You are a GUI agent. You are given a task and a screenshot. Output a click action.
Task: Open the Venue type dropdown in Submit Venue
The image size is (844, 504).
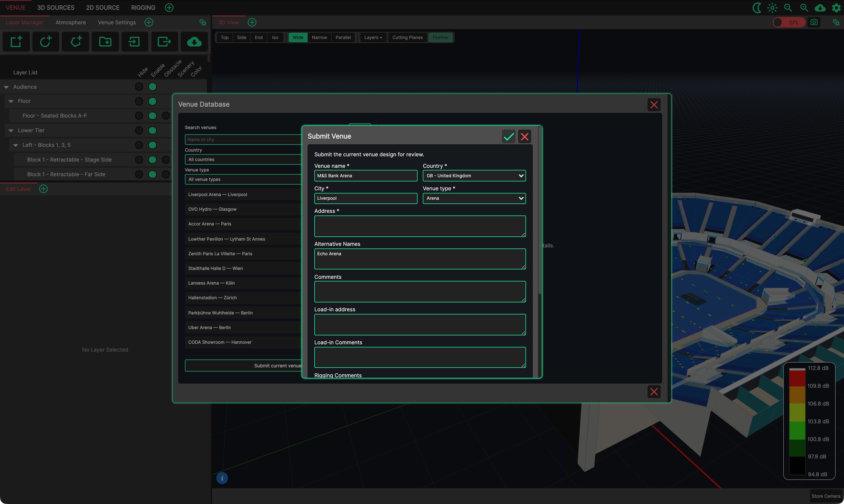tap(474, 198)
